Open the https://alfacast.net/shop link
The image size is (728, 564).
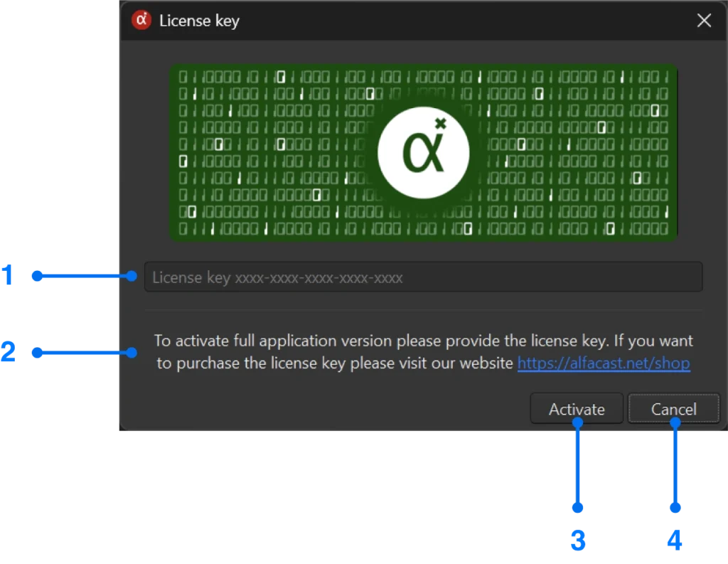click(604, 363)
